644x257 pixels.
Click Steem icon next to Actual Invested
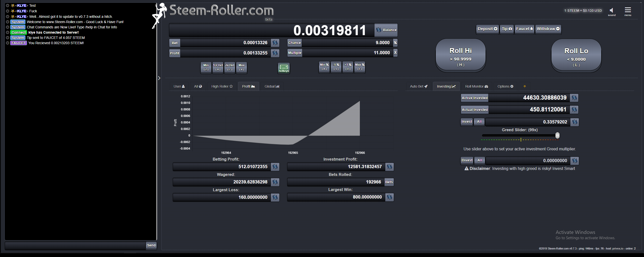[x=574, y=109]
